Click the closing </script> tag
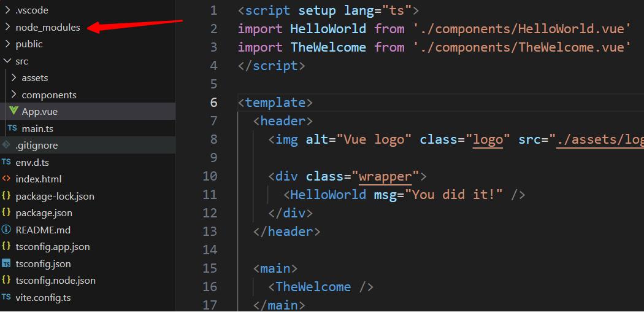The width and height of the screenshot is (644, 312). point(272,66)
